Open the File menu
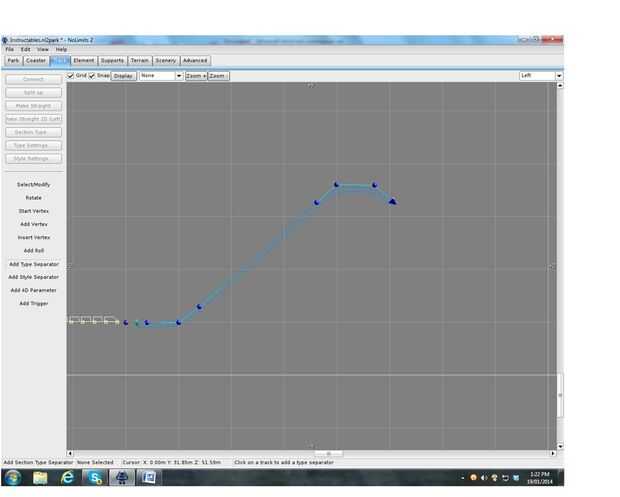This screenshot has height=497, width=620. pyautogui.click(x=9, y=49)
